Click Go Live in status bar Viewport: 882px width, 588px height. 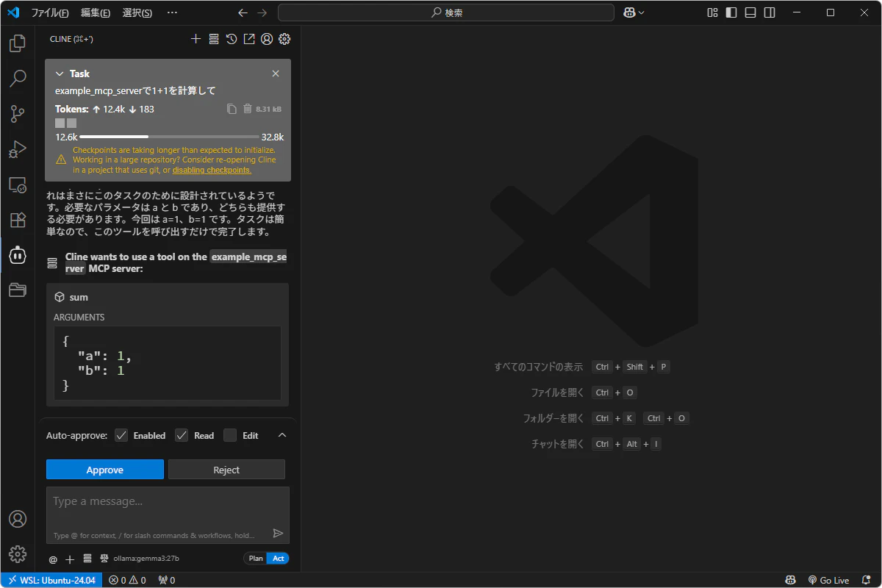(x=828, y=580)
